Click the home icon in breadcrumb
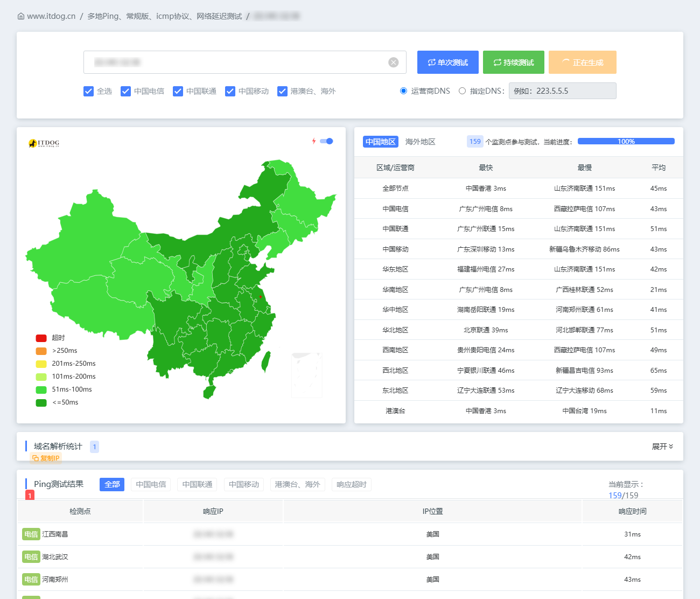This screenshot has height=599, width=700. [x=21, y=16]
